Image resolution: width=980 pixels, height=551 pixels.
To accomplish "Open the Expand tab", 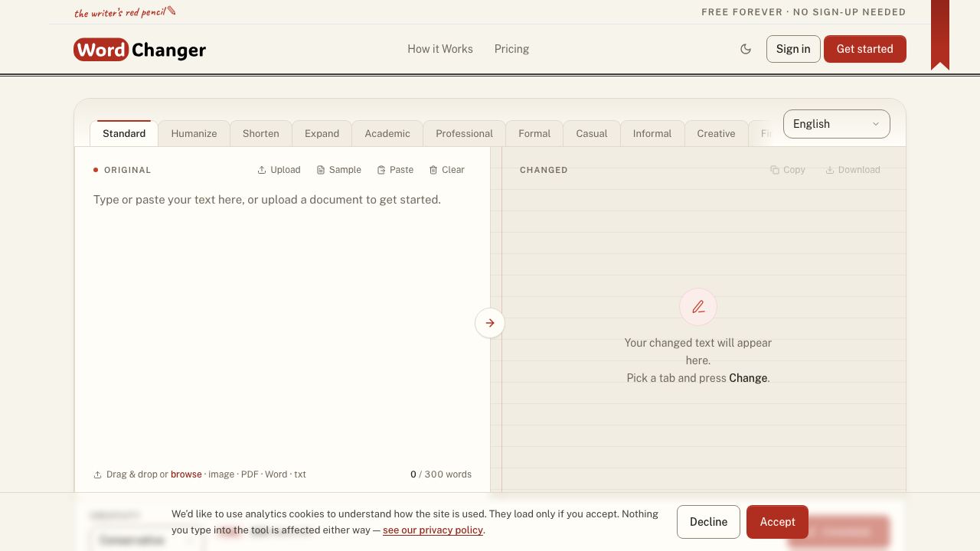I will pos(322,133).
